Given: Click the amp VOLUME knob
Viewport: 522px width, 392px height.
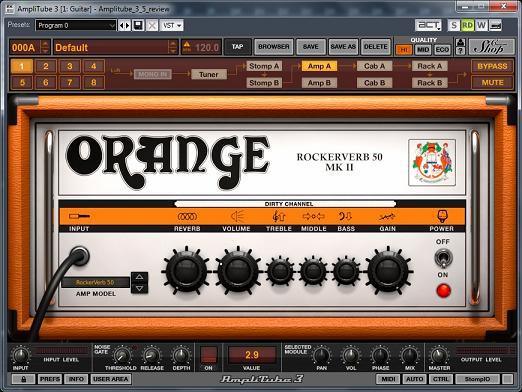Looking at the screenshot, I should pyautogui.click(x=238, y=271).
